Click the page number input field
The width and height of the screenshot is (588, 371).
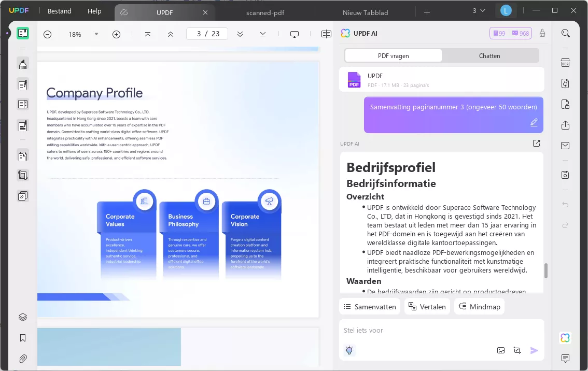click(207, 34)
